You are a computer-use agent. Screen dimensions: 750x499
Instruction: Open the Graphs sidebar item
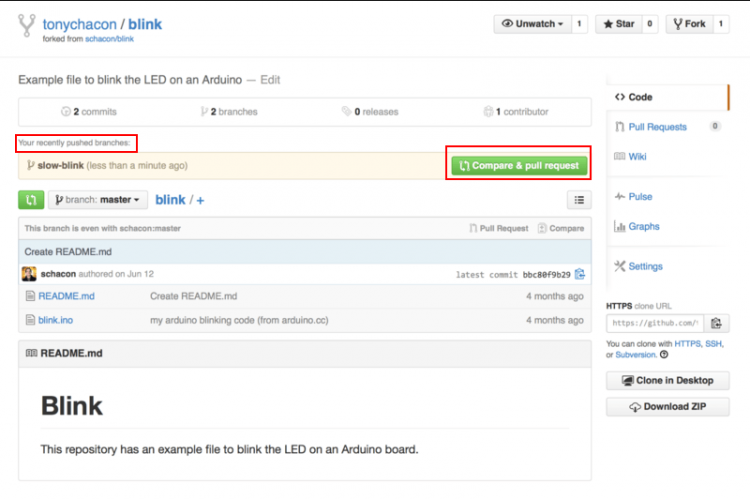coord(643,226)
